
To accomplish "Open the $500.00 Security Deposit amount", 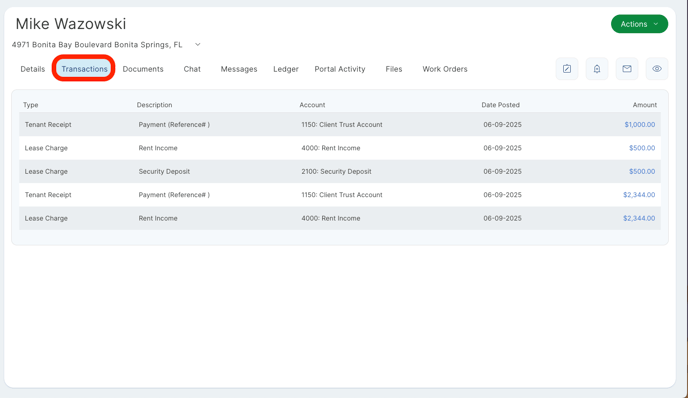I will pyautogui.click(x=642, y=172).
